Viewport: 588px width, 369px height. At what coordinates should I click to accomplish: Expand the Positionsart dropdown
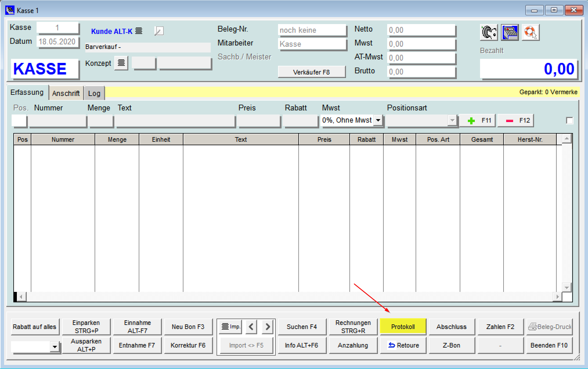click(x=452, y=120)
